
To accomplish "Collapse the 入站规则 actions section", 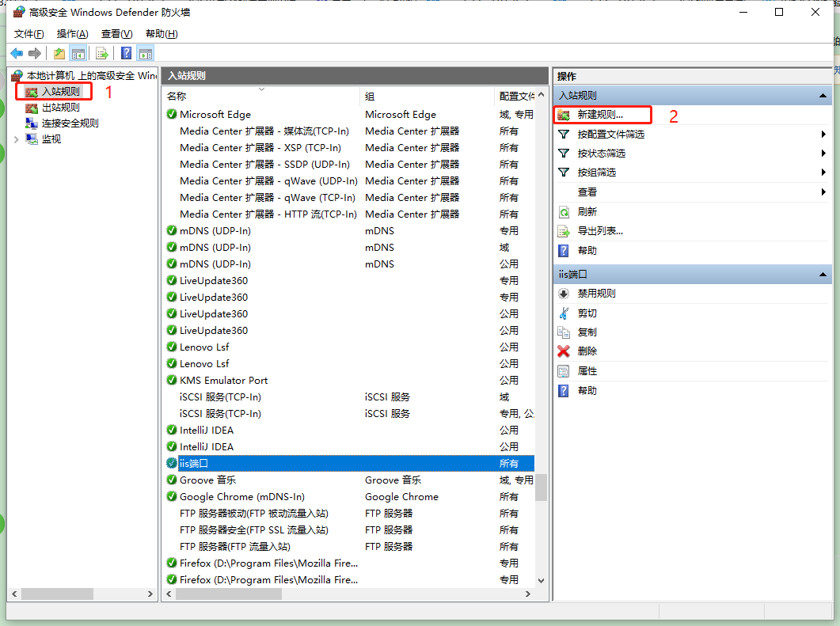I will (823, 96).
